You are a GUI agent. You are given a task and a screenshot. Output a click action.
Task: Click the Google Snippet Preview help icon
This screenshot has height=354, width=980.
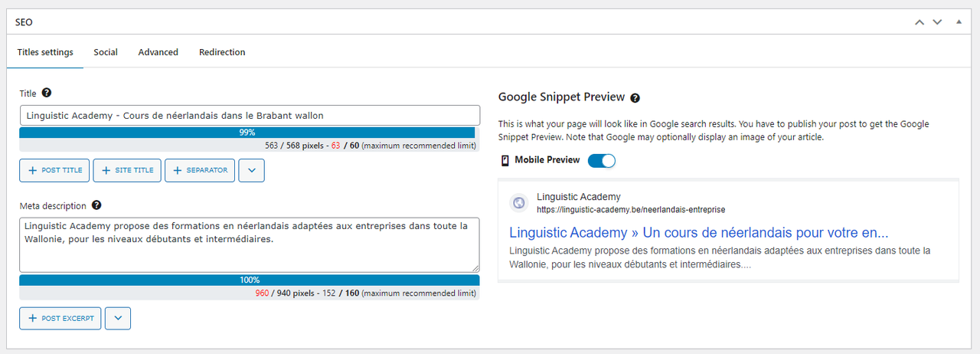click(x=635, y=98)
